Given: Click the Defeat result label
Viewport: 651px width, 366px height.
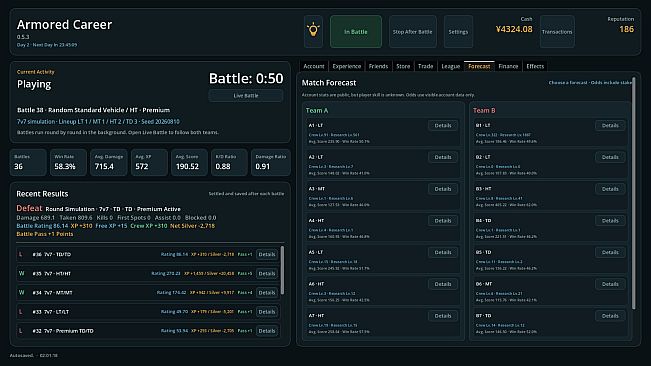Looking at the screenshot, I should point(29,208).
